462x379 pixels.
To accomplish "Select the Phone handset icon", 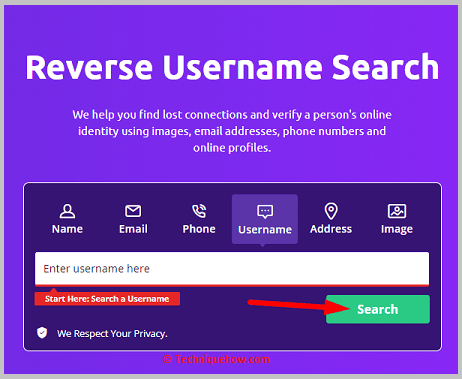I will (199, 211).
